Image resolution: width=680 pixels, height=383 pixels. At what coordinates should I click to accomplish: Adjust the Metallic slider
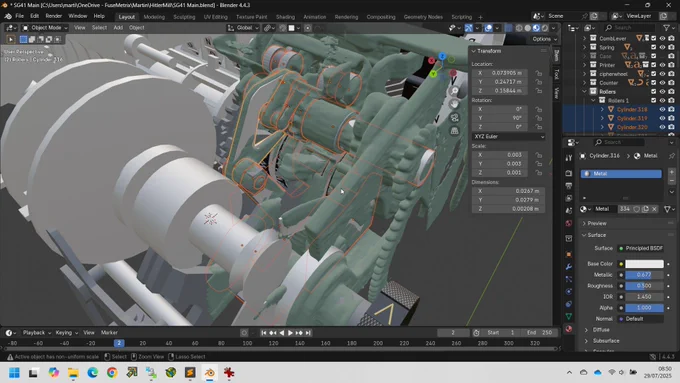[x=644, y=275]
